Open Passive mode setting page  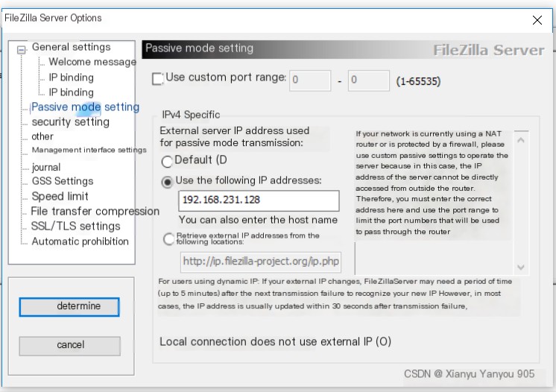85,107
